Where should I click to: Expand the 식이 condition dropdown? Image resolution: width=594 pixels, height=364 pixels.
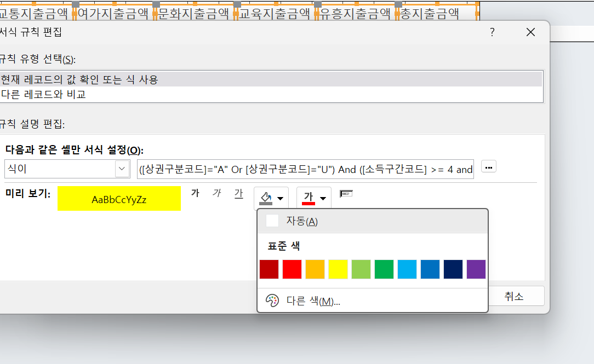click(122, 169)
